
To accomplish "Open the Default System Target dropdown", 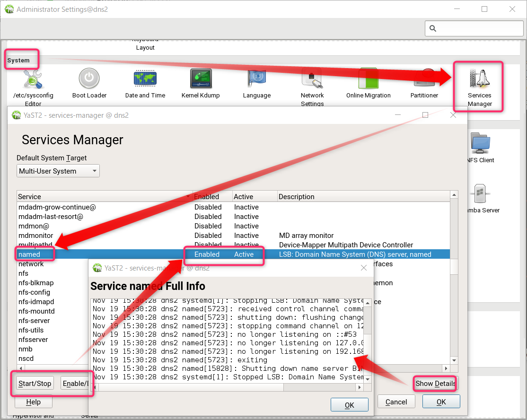I will click(58, 171).
